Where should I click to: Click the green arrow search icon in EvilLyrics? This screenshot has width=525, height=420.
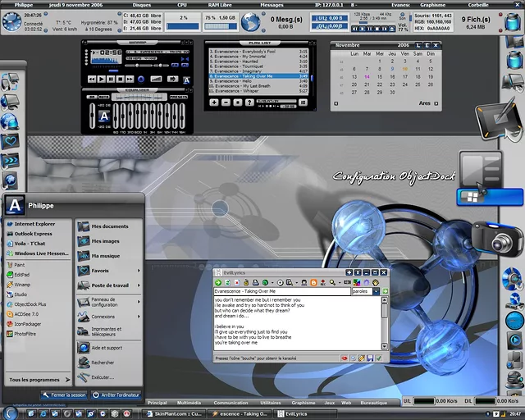coord(219,282)
